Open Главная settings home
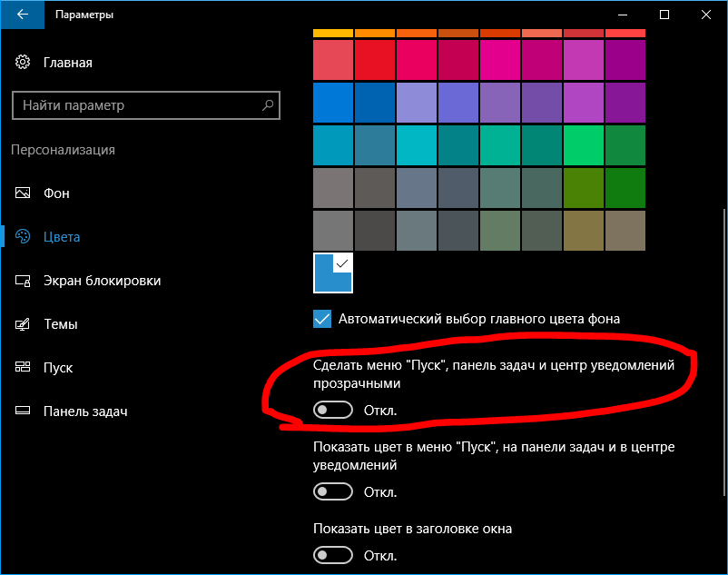This screenshot has height=575, width=728. (68, 63)
